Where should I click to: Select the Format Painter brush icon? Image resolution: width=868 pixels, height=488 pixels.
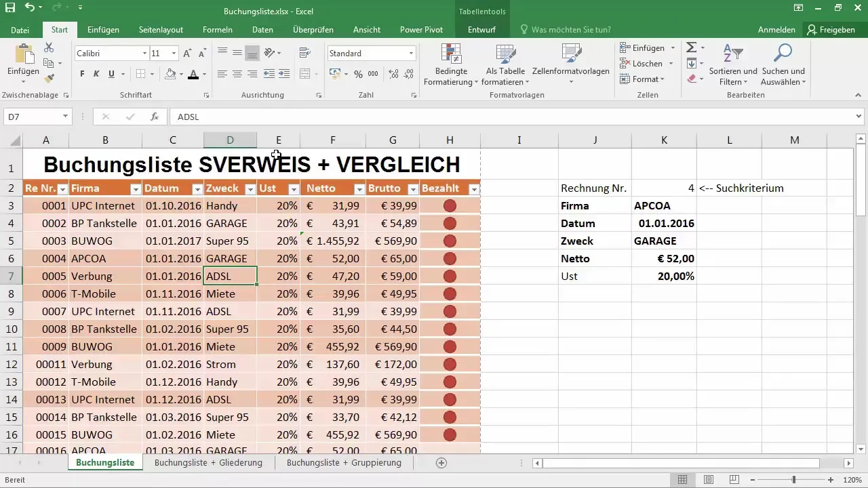(x=49, y=79)
